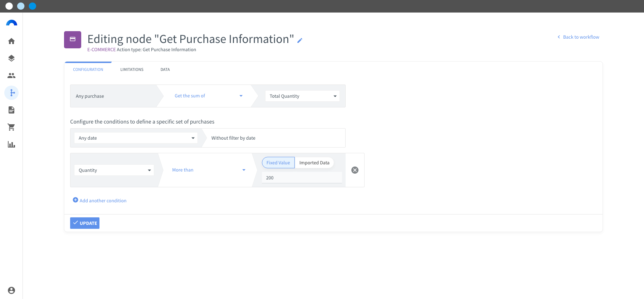Switch to the Limitations tab

coord(132,69)
